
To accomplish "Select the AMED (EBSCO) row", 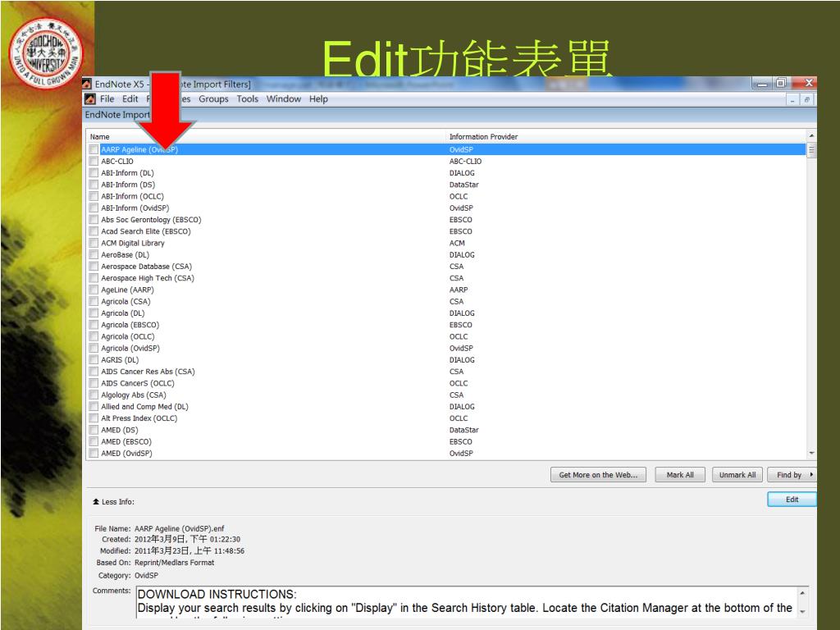I will tap(447, 442).
